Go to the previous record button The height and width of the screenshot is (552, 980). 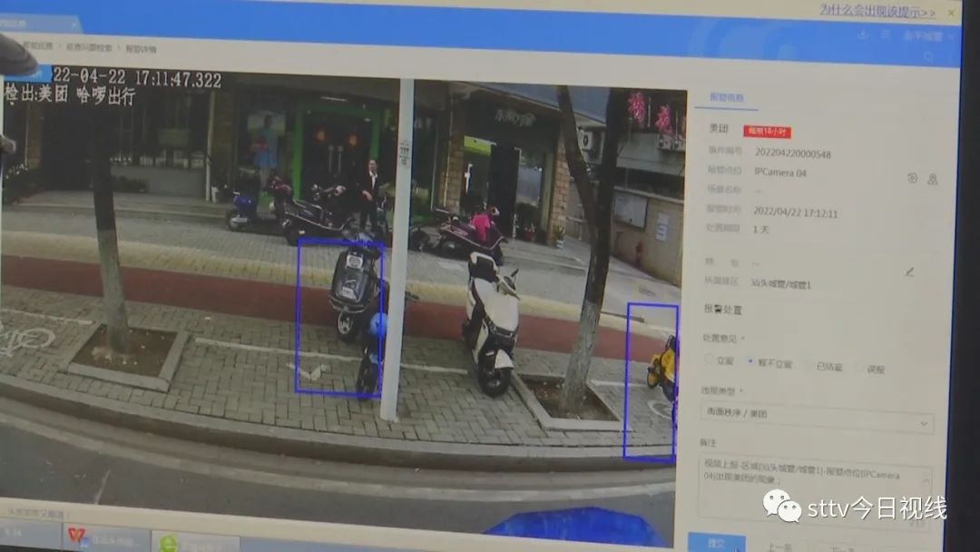coord(779,547)
